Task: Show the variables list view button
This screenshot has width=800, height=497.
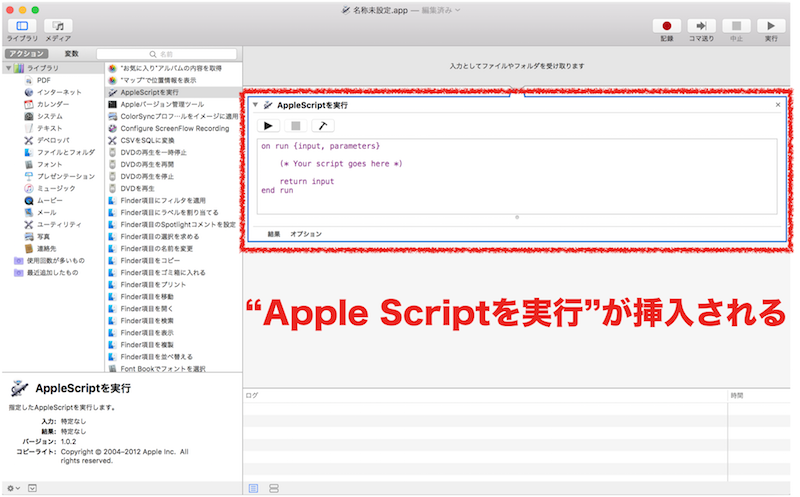Action: coord(274,488)
